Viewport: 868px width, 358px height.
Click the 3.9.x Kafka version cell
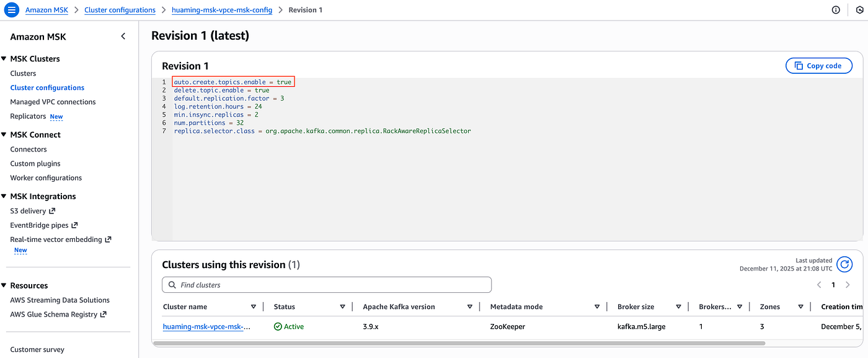pyautogui.click(x=370, y=326)
